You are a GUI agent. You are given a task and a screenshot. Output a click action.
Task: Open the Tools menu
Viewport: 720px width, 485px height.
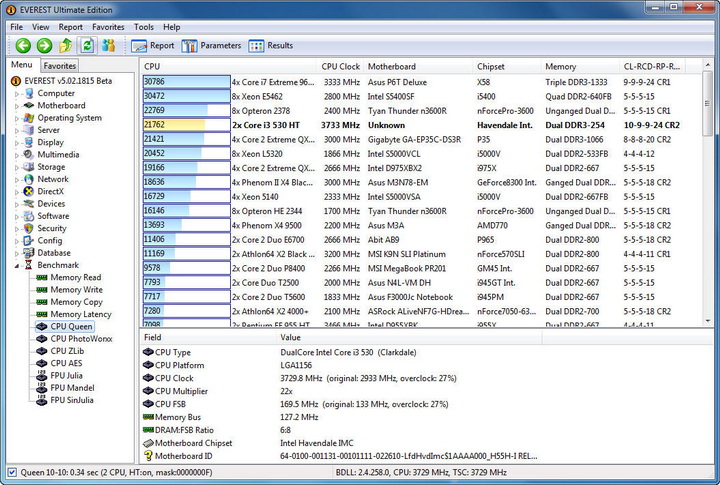[144, 27]
